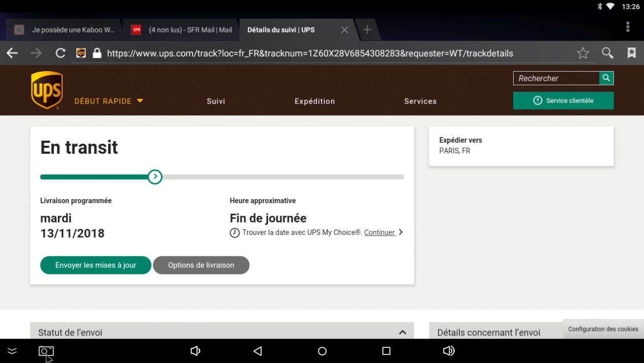Image resolution: width=644 pixels, height=363 pixels.
Task: Tap the Android home circle button
Action: (322, 351)
